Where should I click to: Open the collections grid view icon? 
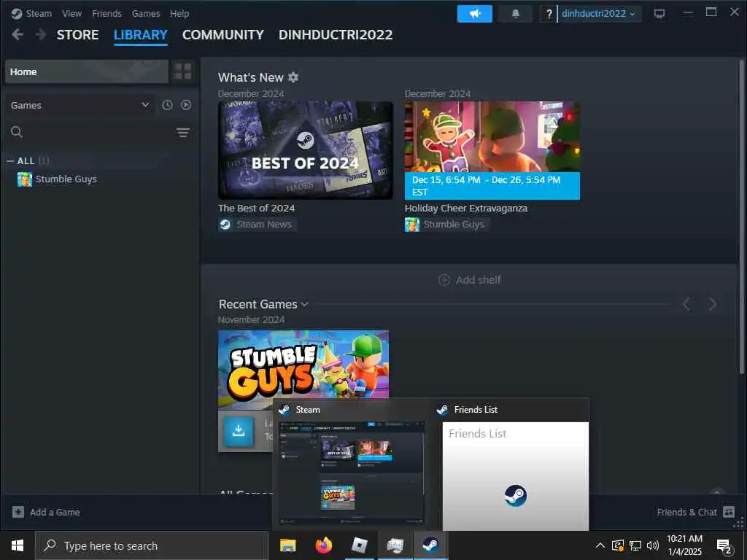[x=183, y=71]
